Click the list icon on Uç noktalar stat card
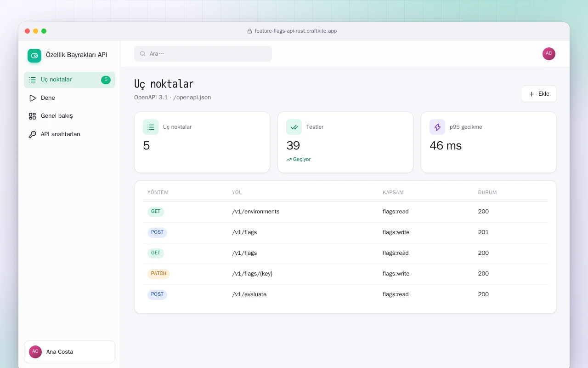Viewport: 588px width, 368px height. click(151, 127)
